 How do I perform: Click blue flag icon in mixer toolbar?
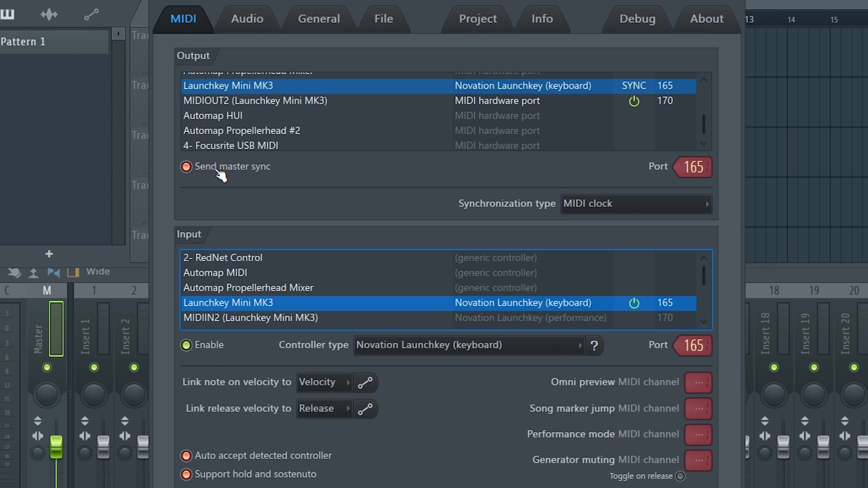(53, 272)
